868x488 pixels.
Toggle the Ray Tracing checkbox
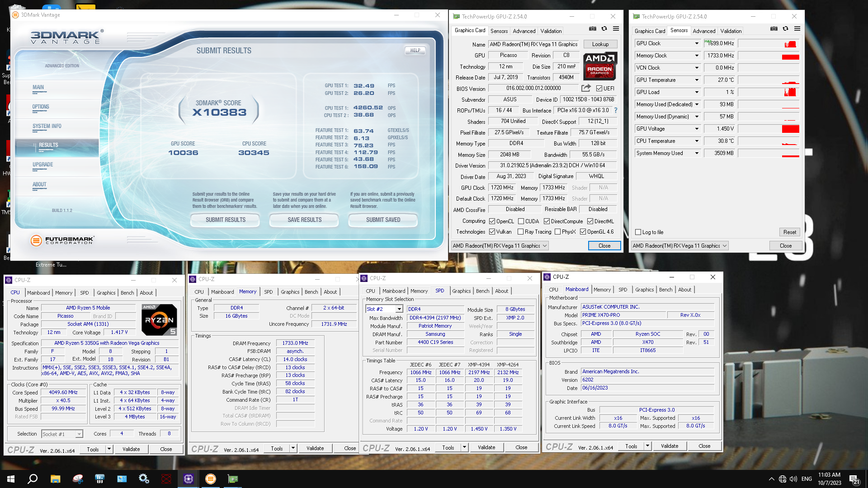(x=521, y=232)
